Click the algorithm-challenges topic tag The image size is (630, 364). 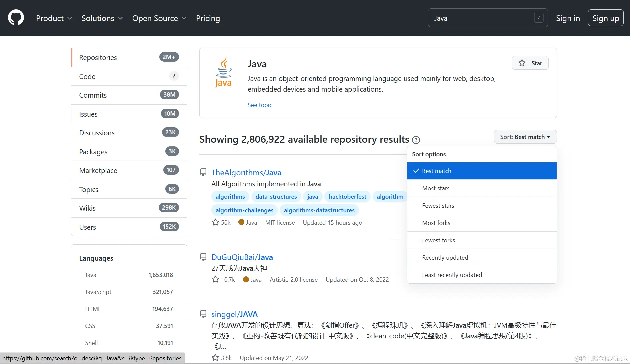click(244, 210)
